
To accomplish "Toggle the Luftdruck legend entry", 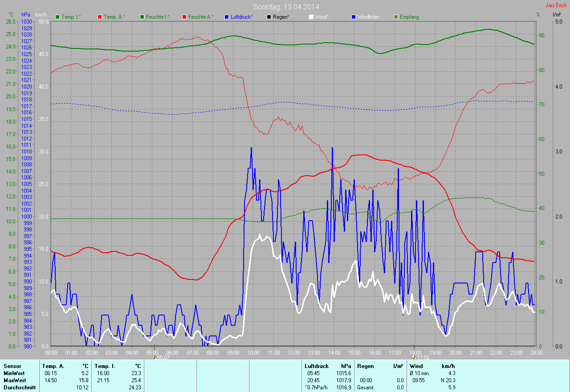I will [239, 17].
